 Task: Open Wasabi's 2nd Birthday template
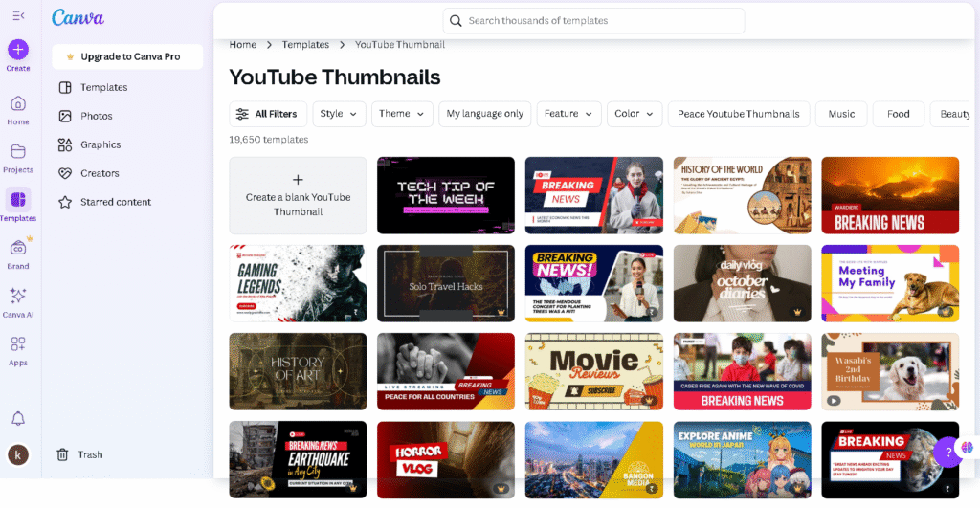pyautogui.click(x=890, y=372)
